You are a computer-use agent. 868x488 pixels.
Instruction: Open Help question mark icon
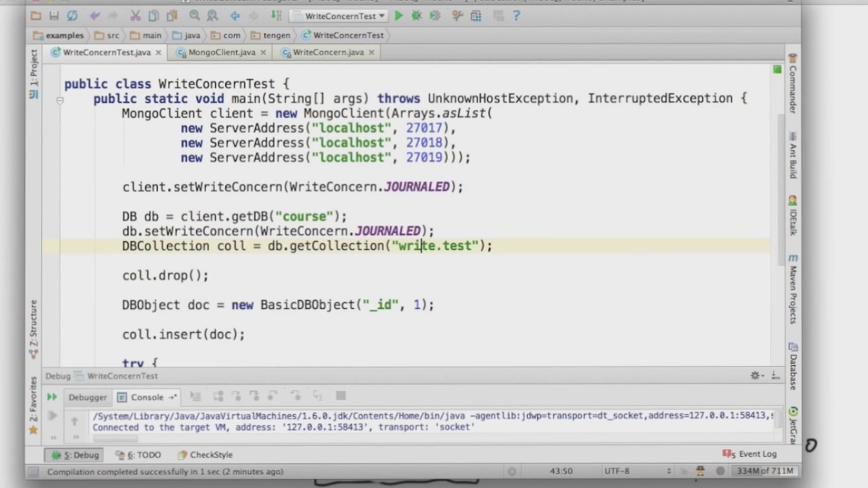click(516, 16)
